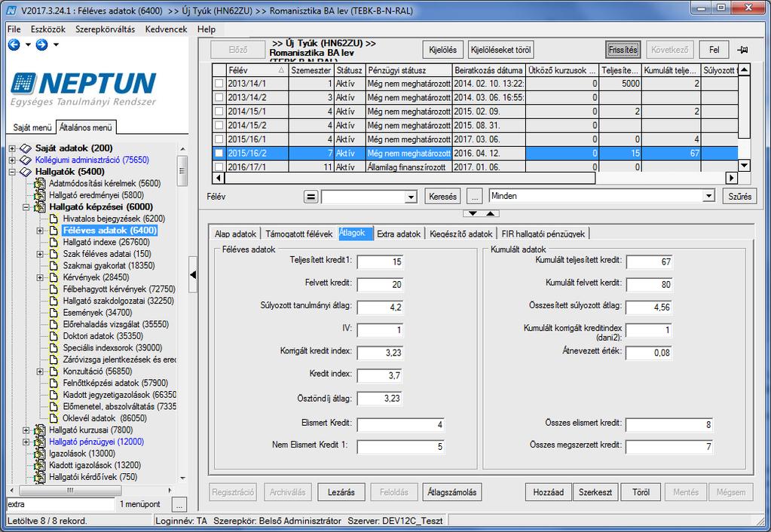
Task: Click the ellipsis button next to menüpont
Action: coord(179,504)
